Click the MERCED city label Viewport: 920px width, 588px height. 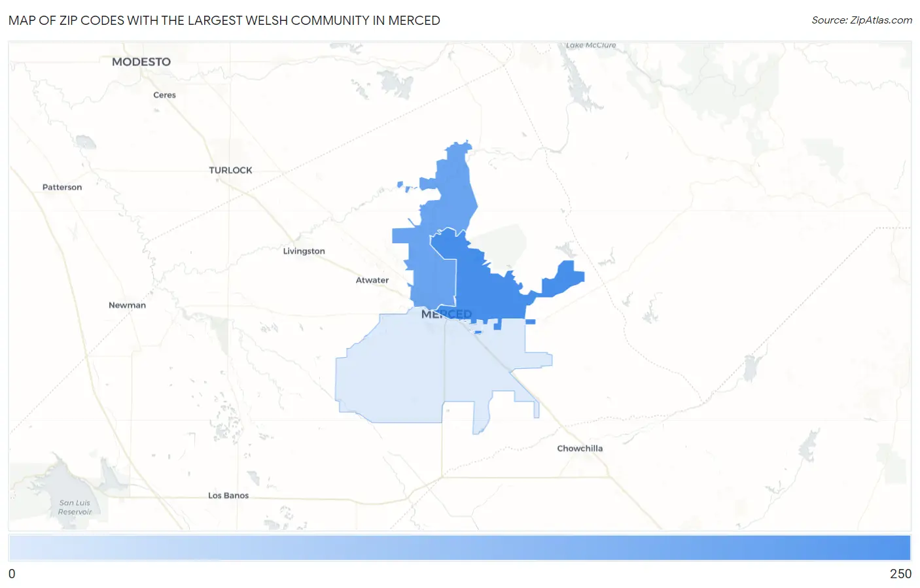coord(446,314)
